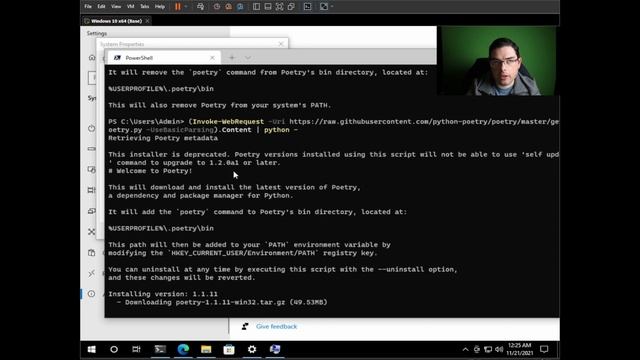640x360 pixels.
Task: Open Remote Desktop in Settings sidebar
Action: pos(91,273)
